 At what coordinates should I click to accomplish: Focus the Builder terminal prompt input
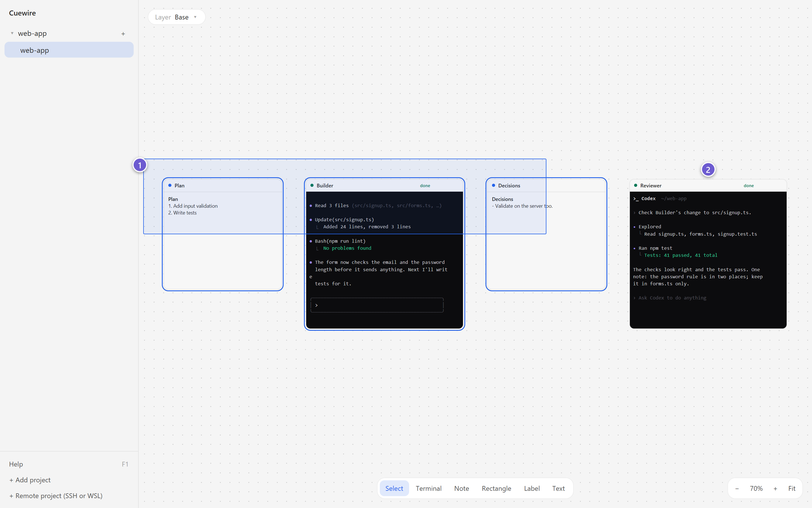[377, 305]
